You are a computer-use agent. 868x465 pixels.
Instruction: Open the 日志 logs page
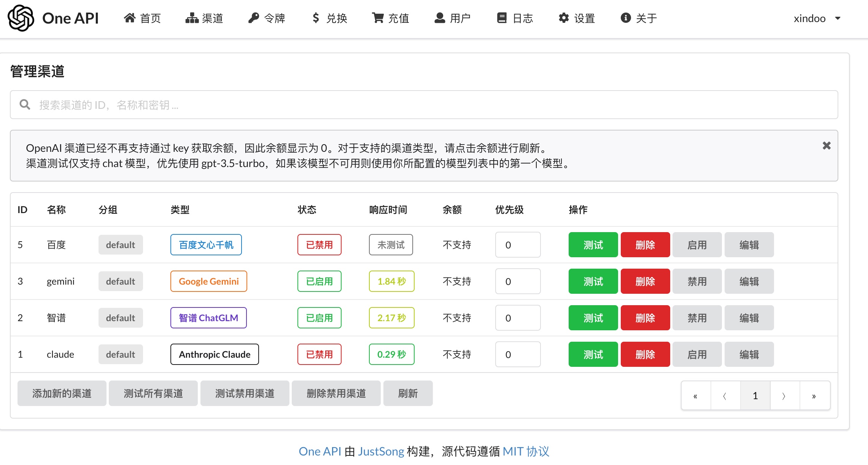tap(515, 18)
